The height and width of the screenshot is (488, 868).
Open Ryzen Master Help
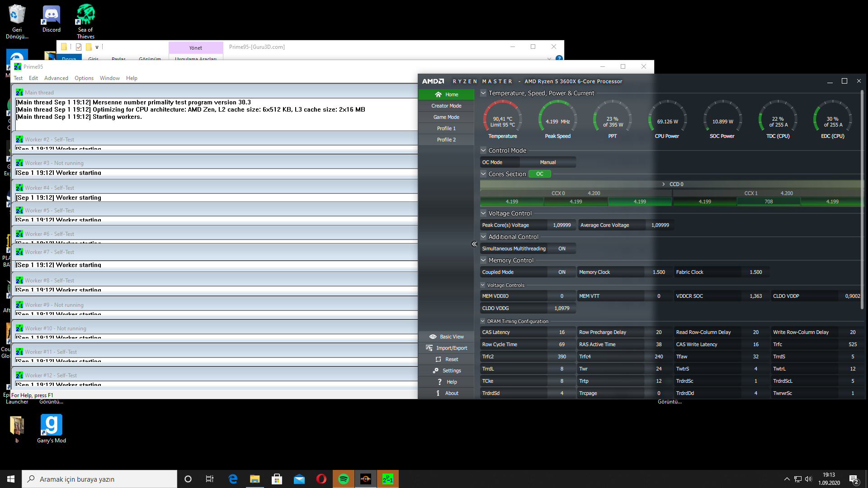tap(446, 382)
